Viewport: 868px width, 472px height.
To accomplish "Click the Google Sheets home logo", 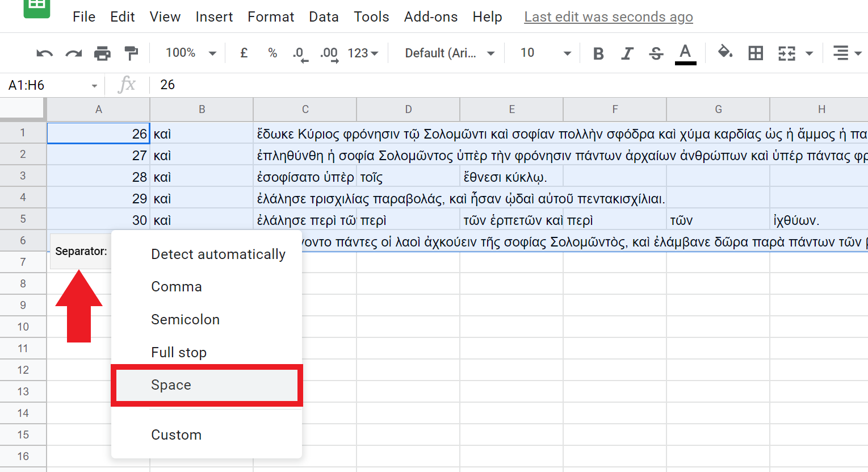I will coord(37,7).
